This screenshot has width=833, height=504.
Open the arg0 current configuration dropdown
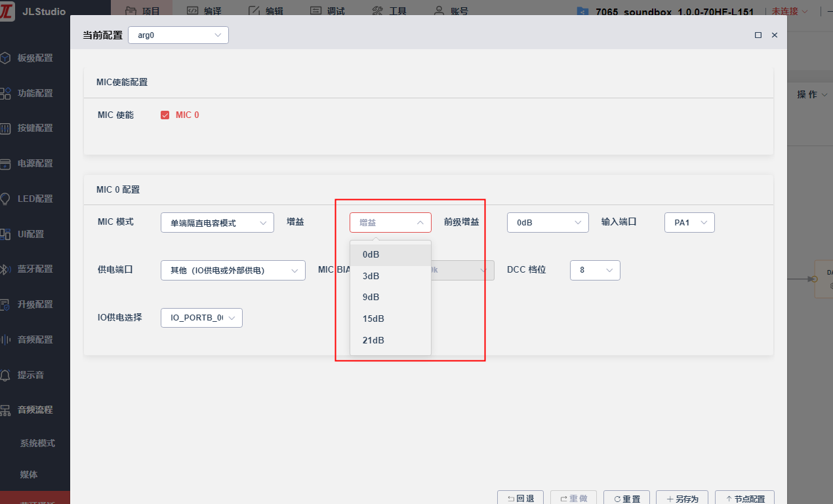[x=178, y=35]
